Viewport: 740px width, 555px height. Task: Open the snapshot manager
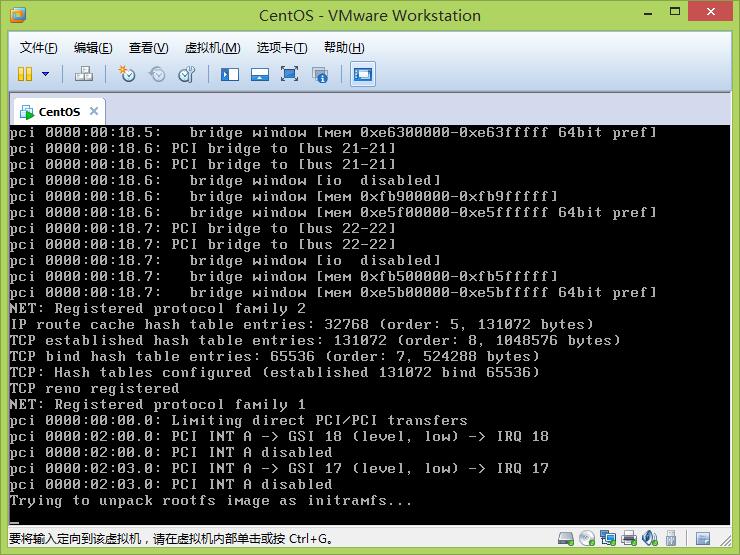point(187,74)
